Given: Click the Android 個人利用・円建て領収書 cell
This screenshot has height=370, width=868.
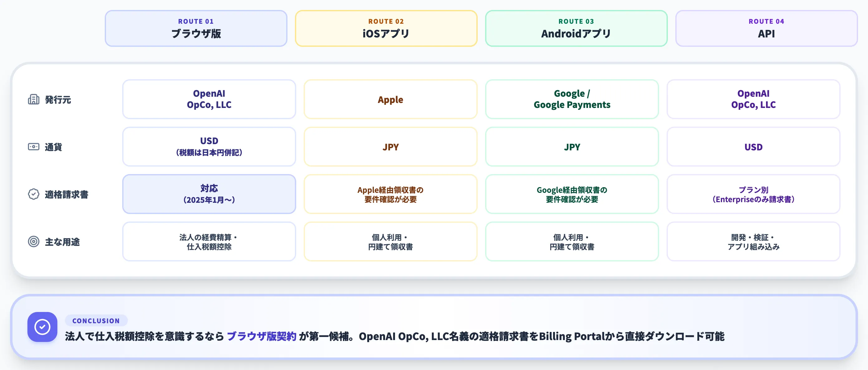Looking at the screenshot, I should pyautogui.click(x=572, y=241).
